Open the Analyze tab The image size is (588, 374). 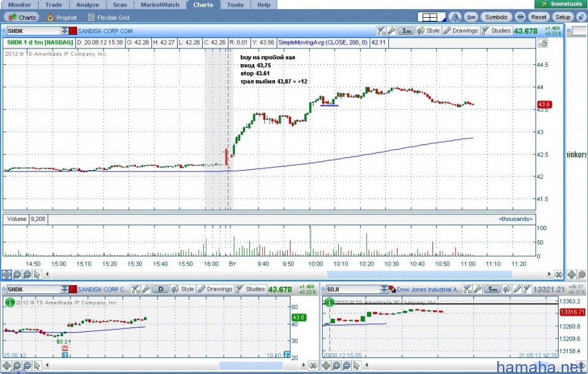(88, 5)
